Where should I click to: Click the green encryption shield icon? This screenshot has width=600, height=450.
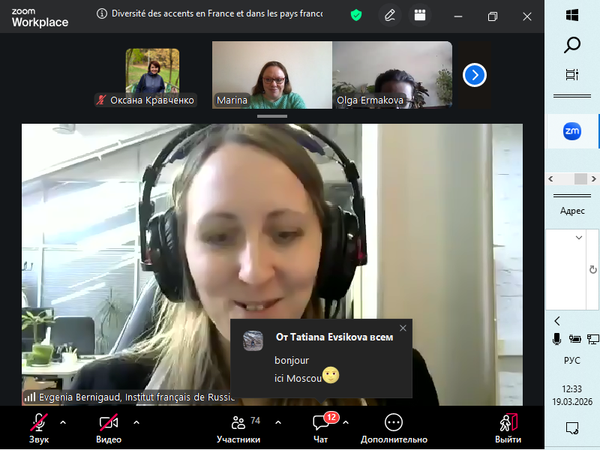pos(356,15)
